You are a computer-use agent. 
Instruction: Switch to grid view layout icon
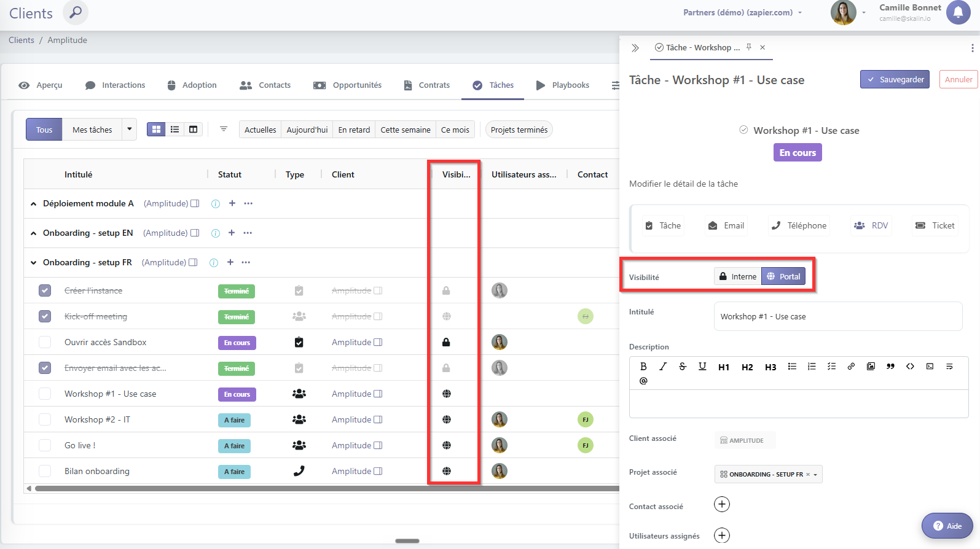click(156, 130)
